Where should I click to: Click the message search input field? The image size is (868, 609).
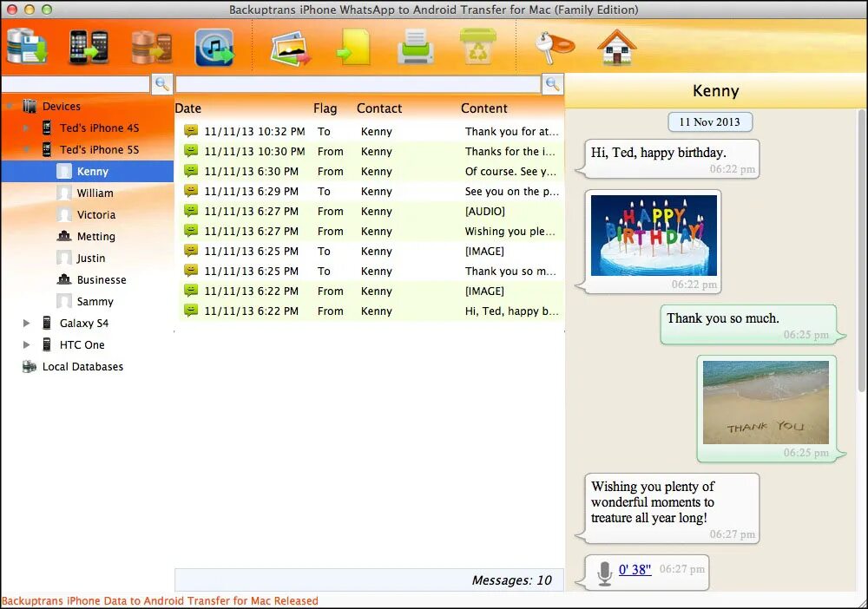358,84
